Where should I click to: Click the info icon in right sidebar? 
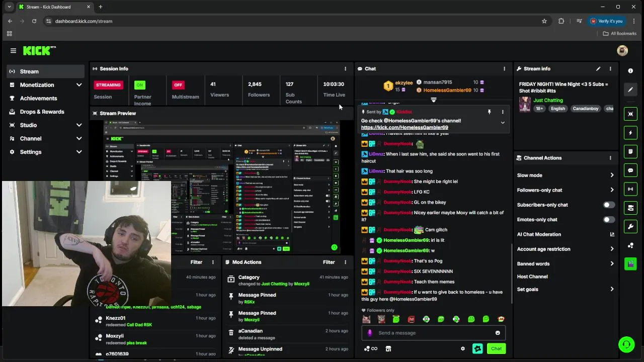(630, 71)
